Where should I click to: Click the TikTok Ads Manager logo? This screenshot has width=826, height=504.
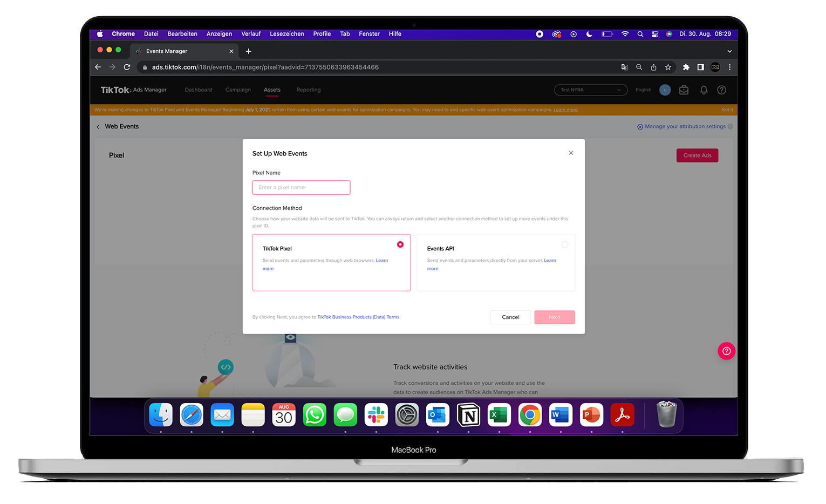[x=133, y=90]
